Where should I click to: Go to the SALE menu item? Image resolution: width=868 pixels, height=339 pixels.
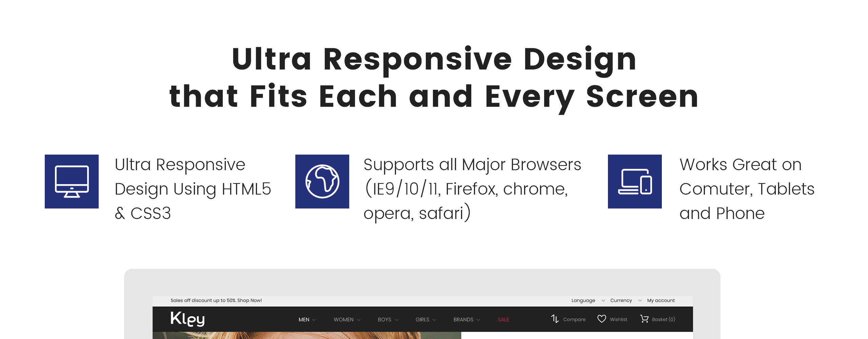504,320
